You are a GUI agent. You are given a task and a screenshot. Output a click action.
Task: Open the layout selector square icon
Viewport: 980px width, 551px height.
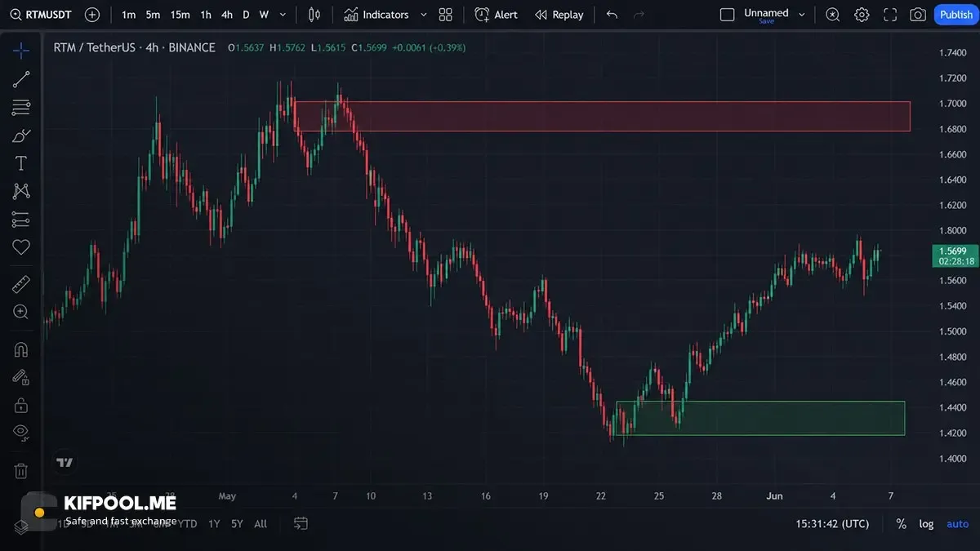coord(728,15)
